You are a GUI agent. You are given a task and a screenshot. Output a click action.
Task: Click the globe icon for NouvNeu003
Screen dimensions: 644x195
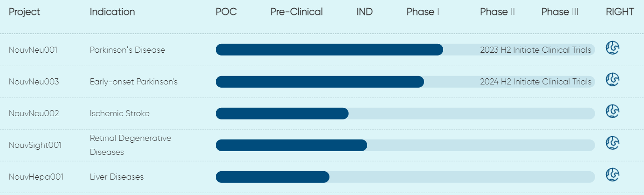tap(612, 80)
